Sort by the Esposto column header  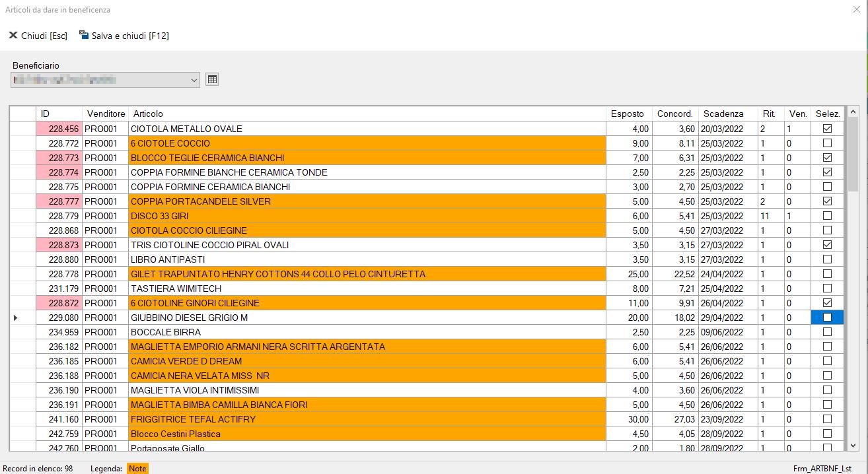629,114
